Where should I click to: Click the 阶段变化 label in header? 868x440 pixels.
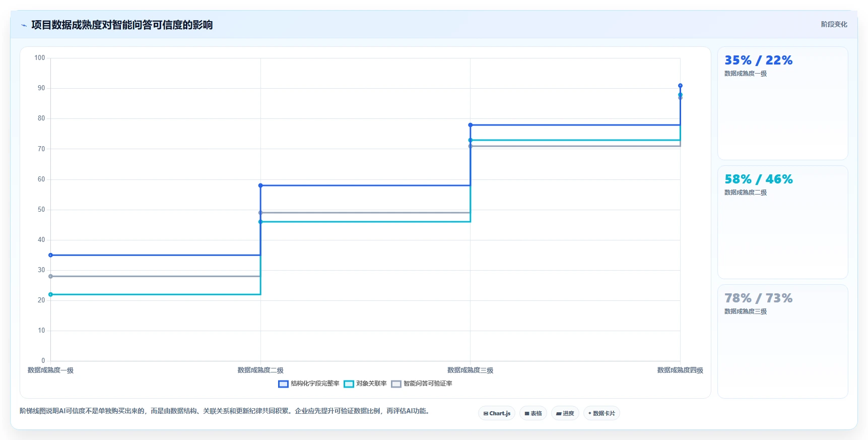[834, 24]
